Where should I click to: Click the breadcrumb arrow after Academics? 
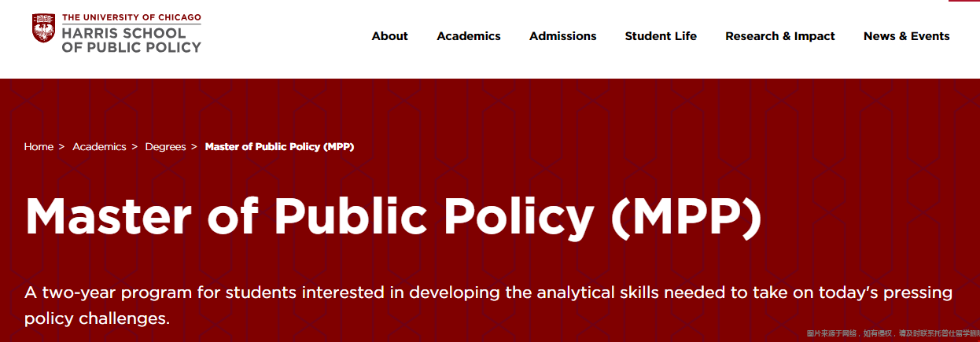pos(134,147)
